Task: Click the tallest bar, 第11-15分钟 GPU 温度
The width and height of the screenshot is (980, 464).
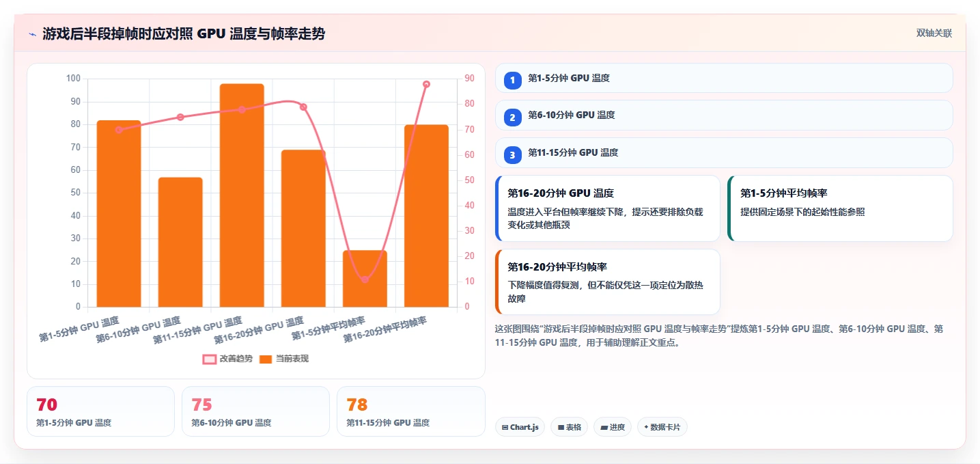Action: pos(242,195)
